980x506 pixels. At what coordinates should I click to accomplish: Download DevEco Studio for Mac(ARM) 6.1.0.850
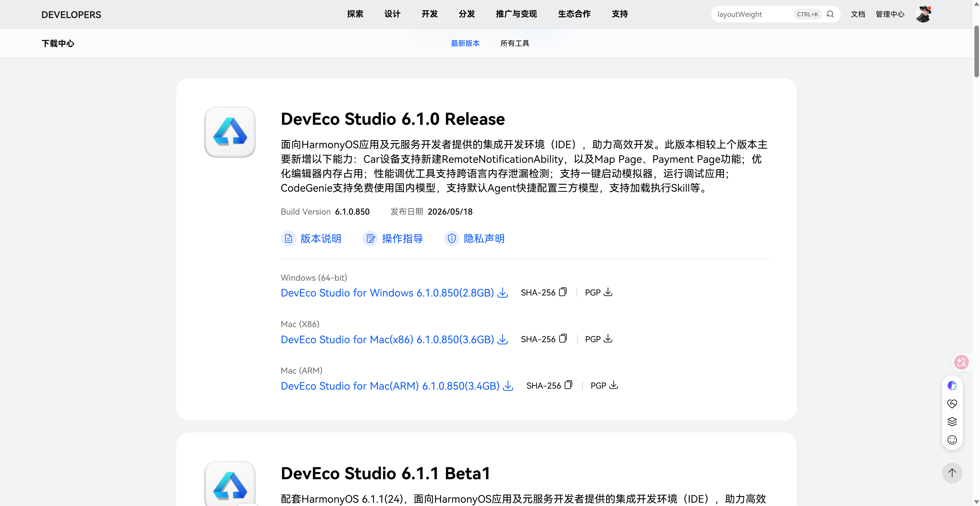pos(390,386)
